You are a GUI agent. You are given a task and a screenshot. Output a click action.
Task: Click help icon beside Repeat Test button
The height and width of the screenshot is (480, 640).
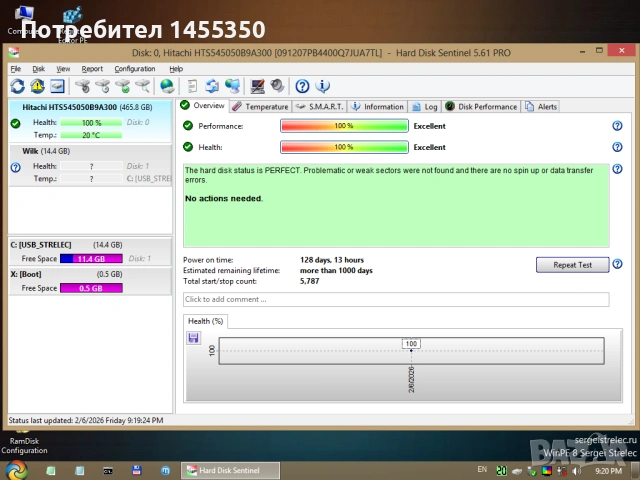(x=617, y=265)
